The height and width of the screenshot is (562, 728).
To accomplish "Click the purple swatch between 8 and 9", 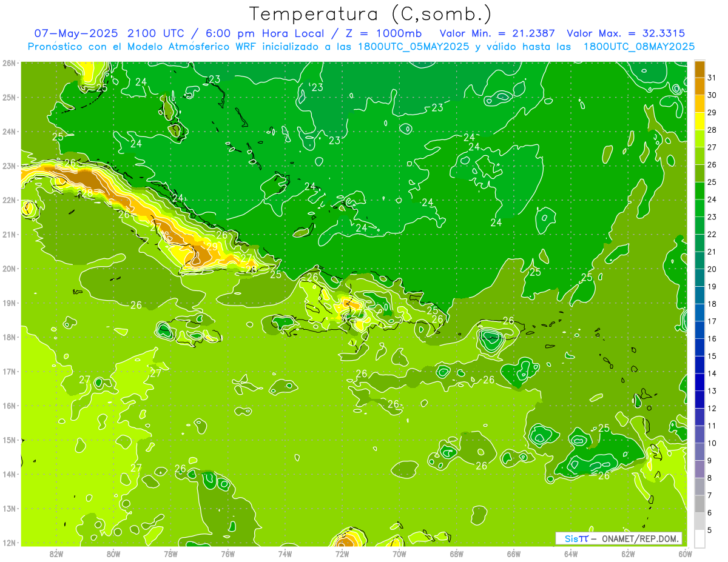I will coord(699,469).
